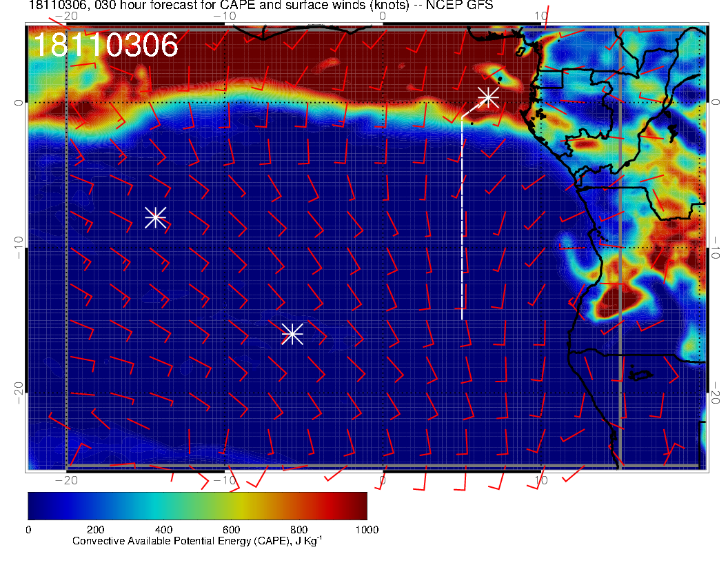Click the colorbar label 200
Screen dimensions: 728x563
coord(96,530)
